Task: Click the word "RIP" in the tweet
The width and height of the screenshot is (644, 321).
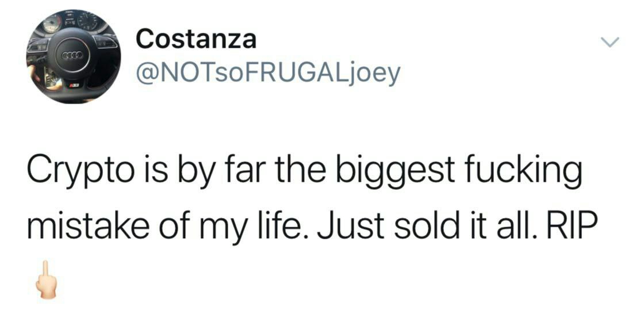Action: pyautogui.click(x=572, y=225)
